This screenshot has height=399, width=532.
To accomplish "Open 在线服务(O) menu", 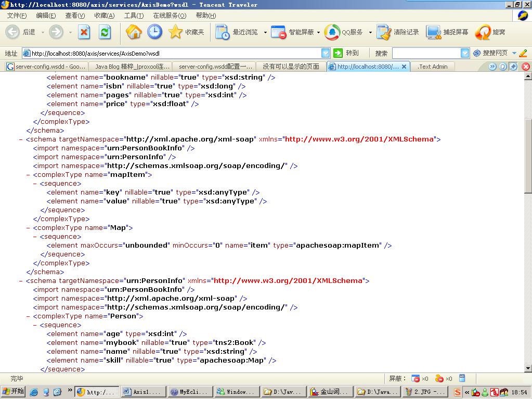I will click(x=170, y=16).
